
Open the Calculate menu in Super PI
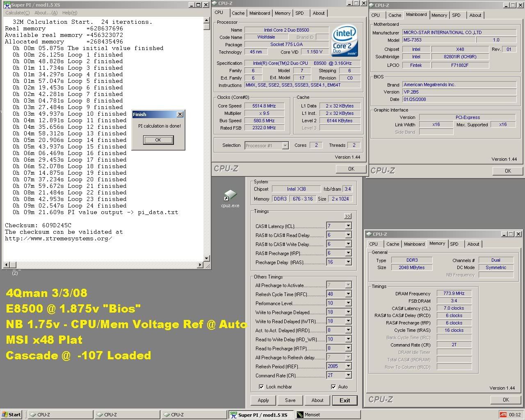click(17, 13)
